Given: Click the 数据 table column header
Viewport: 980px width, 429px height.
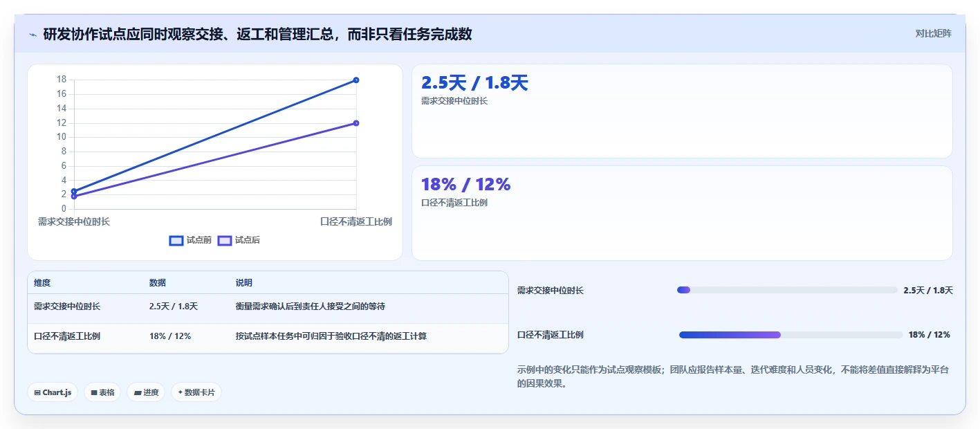Looking at the screenshot, I should click(x=158, y=283).
